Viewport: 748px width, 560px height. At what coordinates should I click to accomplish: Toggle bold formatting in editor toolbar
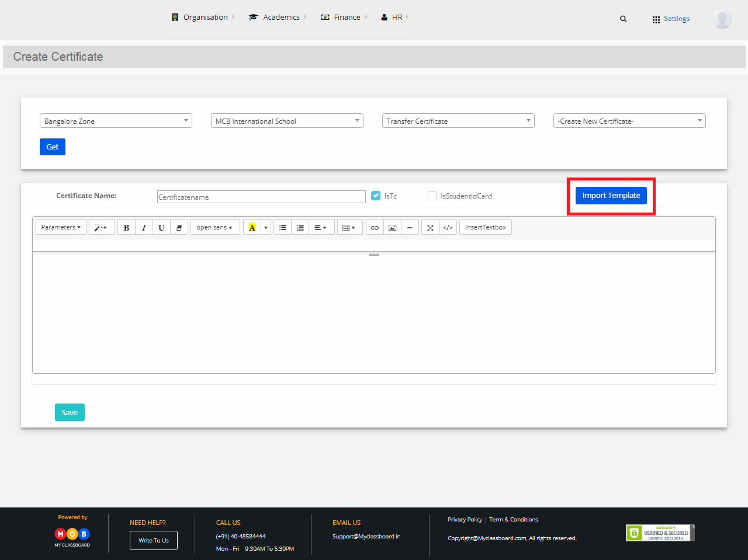pos(126,227)
